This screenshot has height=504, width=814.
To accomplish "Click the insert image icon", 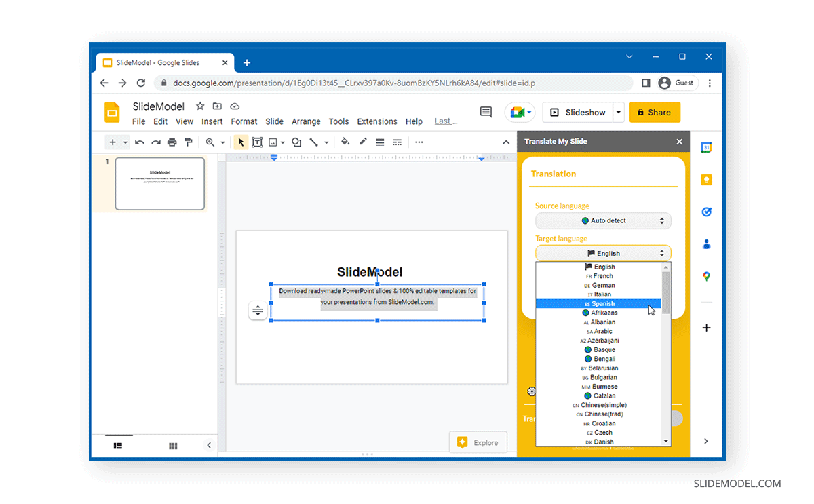I will [x=273, y=142].
